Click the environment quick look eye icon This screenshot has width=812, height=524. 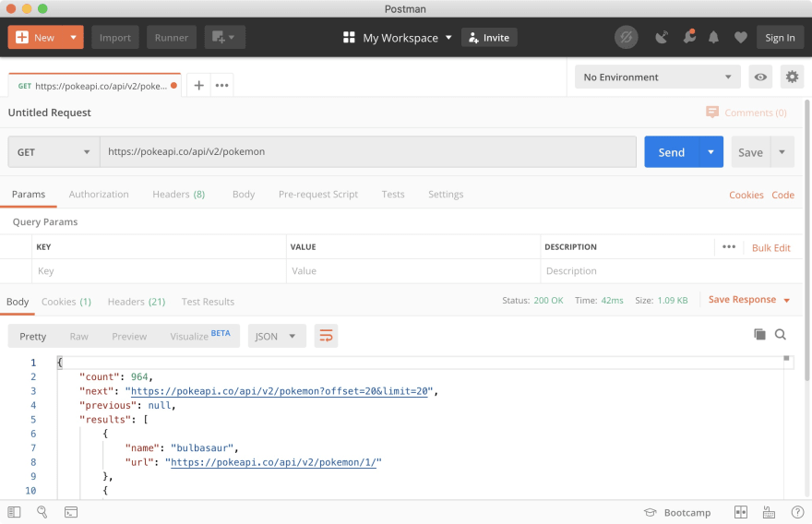[760, 77]
